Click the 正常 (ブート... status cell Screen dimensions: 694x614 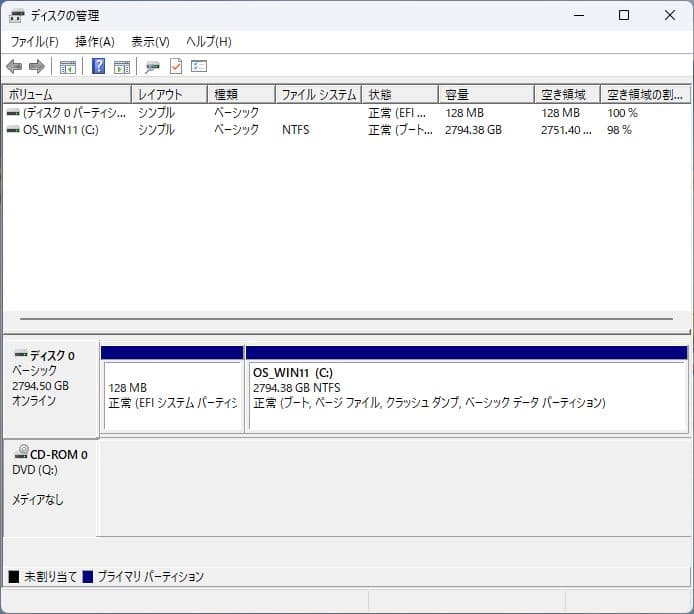point(401,130)
